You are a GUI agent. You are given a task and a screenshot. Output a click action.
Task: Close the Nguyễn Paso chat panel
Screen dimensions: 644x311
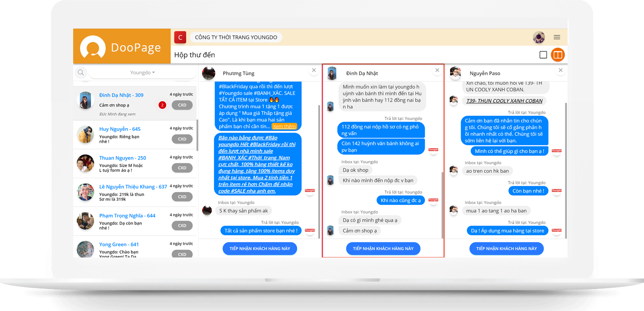point(561,70)
